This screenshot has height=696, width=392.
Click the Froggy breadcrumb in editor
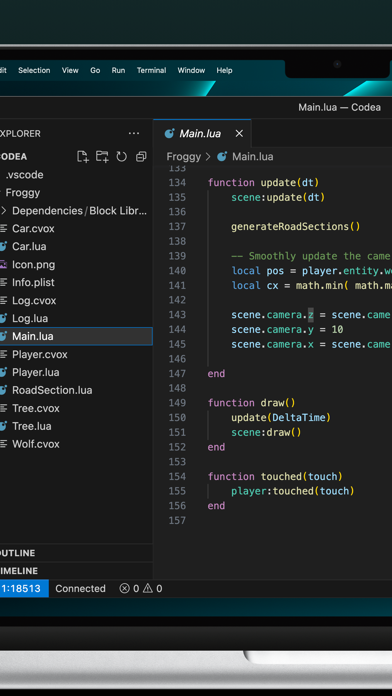183,157
